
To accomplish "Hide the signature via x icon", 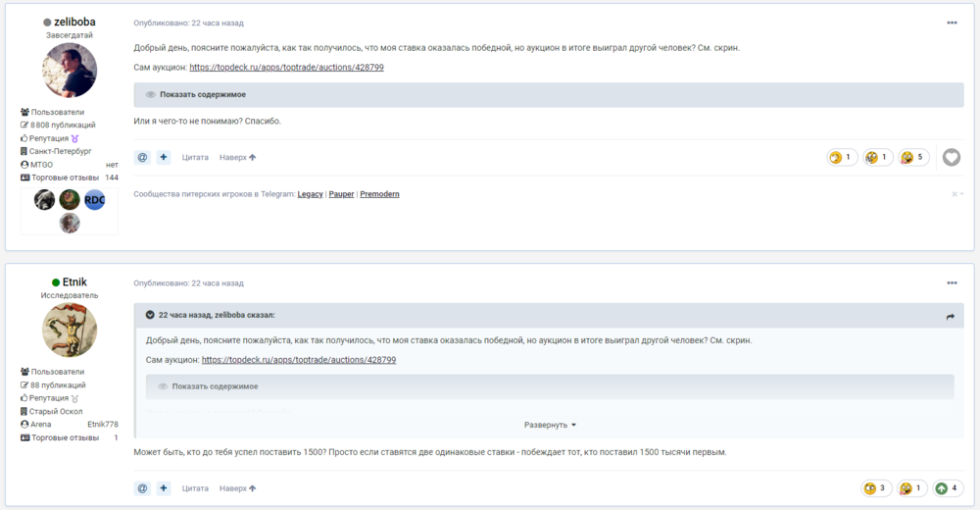I will coord(956,194).
